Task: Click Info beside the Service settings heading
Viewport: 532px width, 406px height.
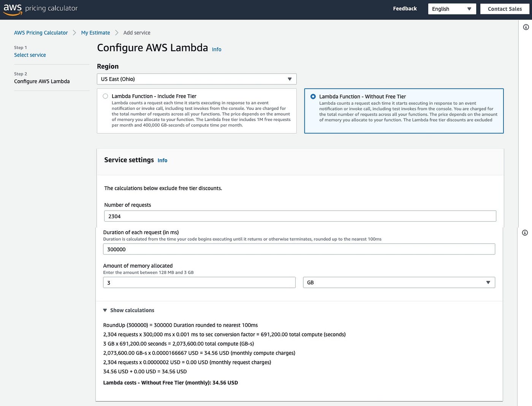Action: pos(162,160)
